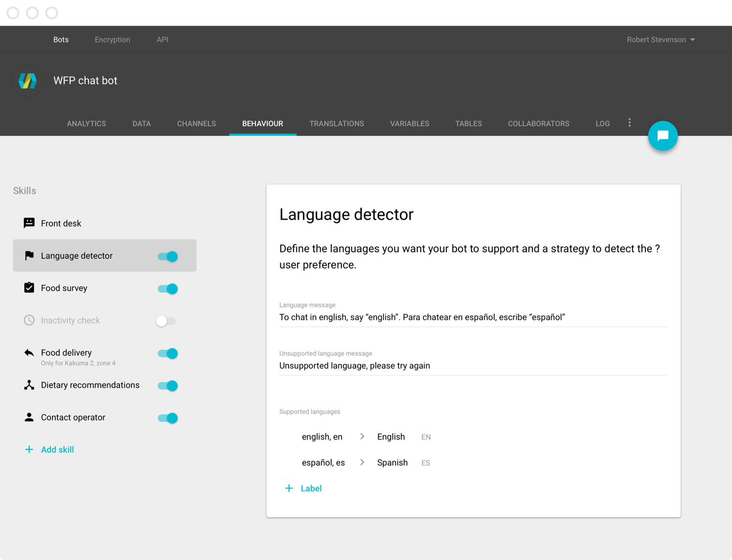Switch to the Collaborators tab
The height and width of the screenshot is (560, 732).
538,123
